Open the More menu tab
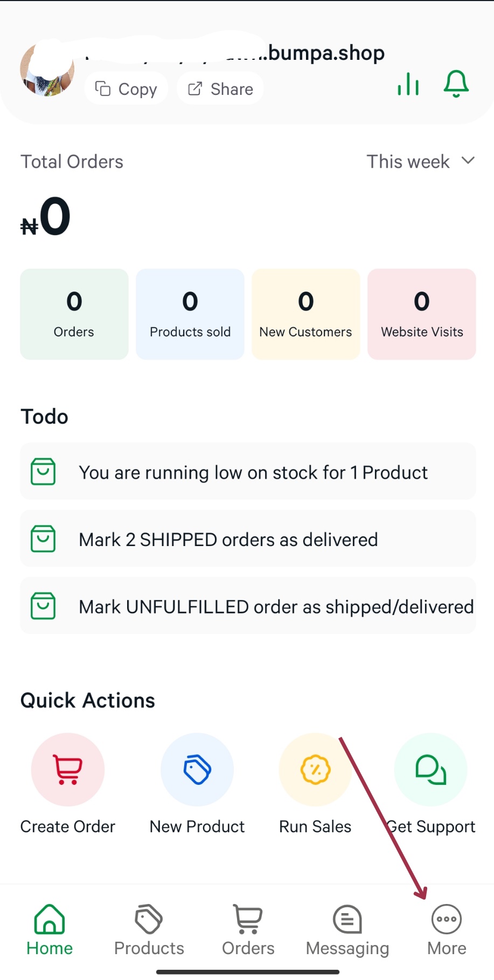The image size is (494, 980). click(447, 930)
